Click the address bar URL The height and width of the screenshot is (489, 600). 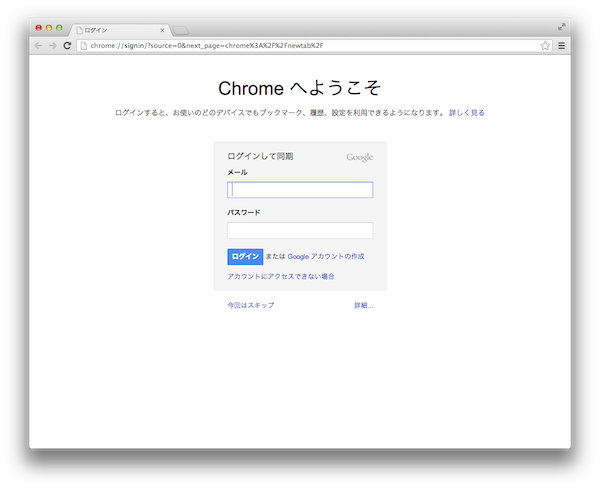[207, 46]
